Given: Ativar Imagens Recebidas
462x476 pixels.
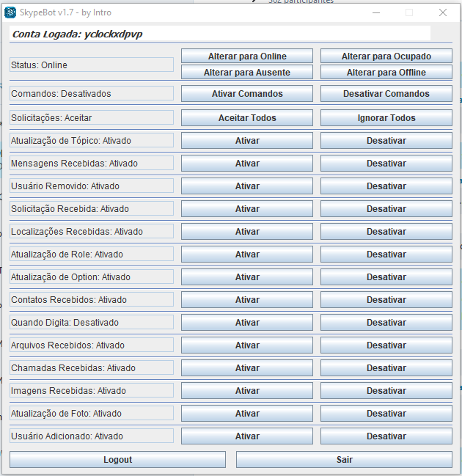Looking at the screenshot, I should [x=247, y=391].
